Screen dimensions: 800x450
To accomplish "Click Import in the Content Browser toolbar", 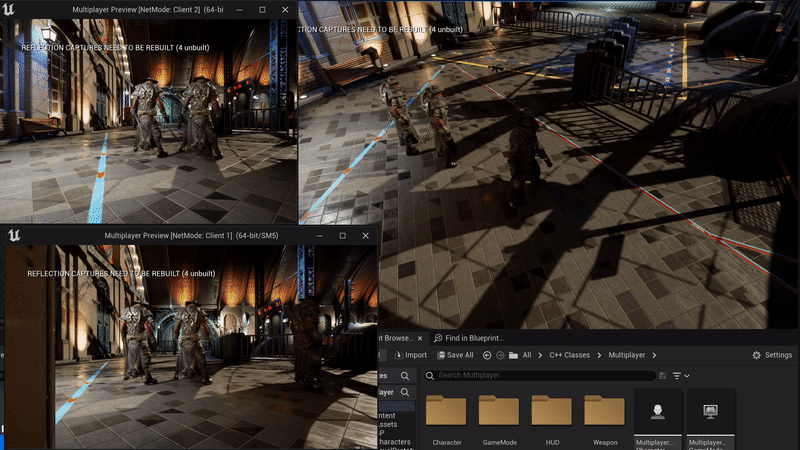I will [x=411, y=355].
